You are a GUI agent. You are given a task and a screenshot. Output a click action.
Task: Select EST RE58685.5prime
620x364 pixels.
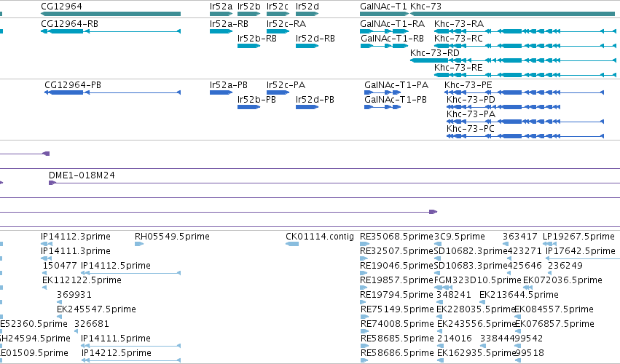pyautogui.click(x=397, y=339)
